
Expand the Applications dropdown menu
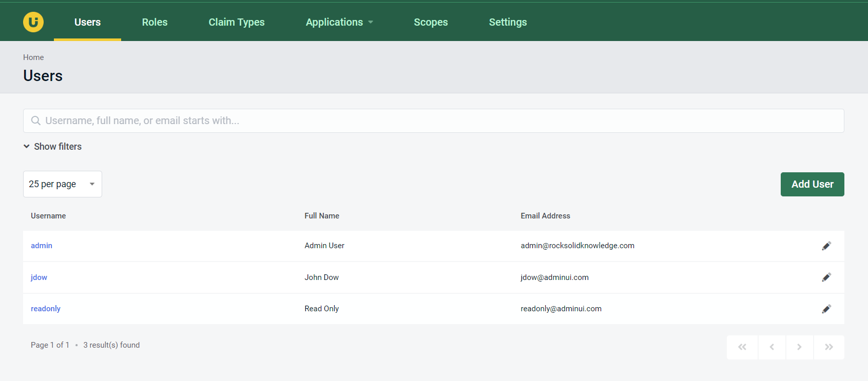tap(339, 22)
